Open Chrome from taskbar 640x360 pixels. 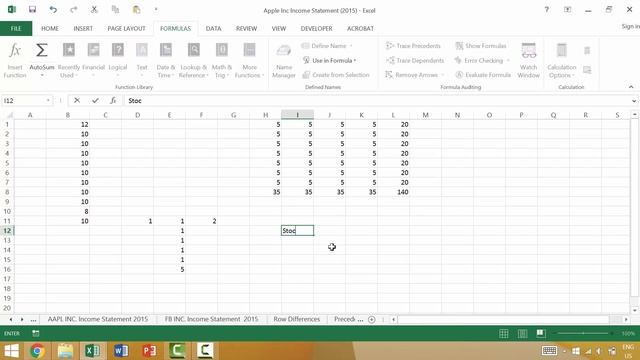tap(37, 351)
